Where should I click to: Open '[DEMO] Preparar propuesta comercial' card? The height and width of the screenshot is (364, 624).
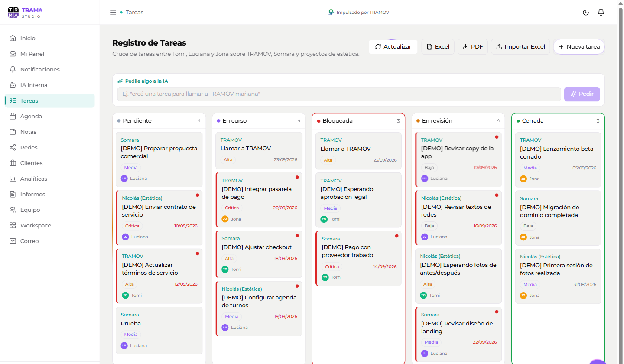(159, 159)
